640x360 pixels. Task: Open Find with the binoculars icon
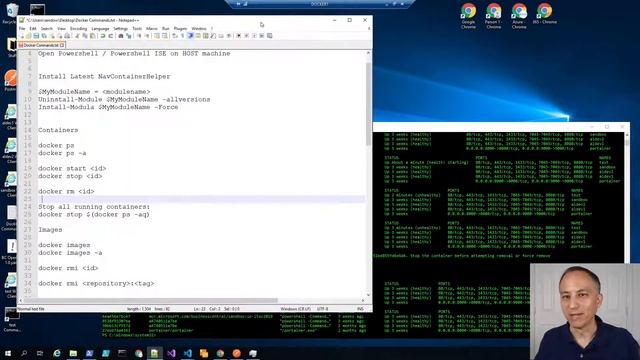(120, 36)
